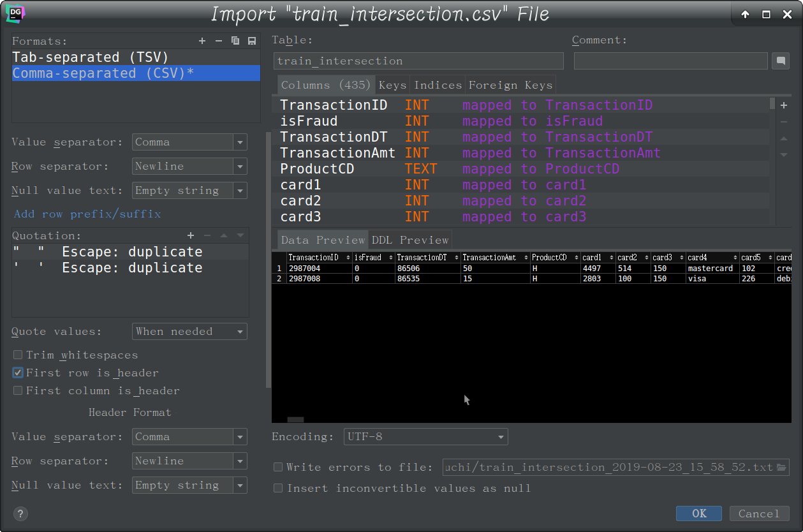The height and width of the screenshot is (532, 803).
Task: Add a new format with plus icon
Action: (202, 41)
